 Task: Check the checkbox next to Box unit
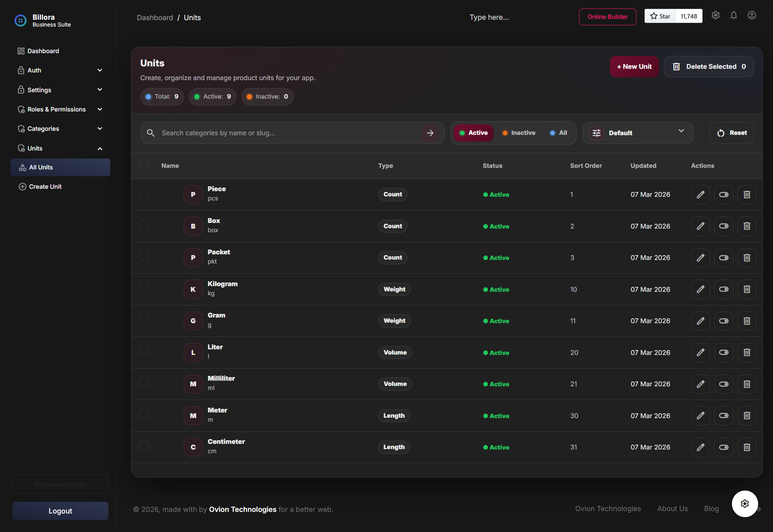click(144, 224)
